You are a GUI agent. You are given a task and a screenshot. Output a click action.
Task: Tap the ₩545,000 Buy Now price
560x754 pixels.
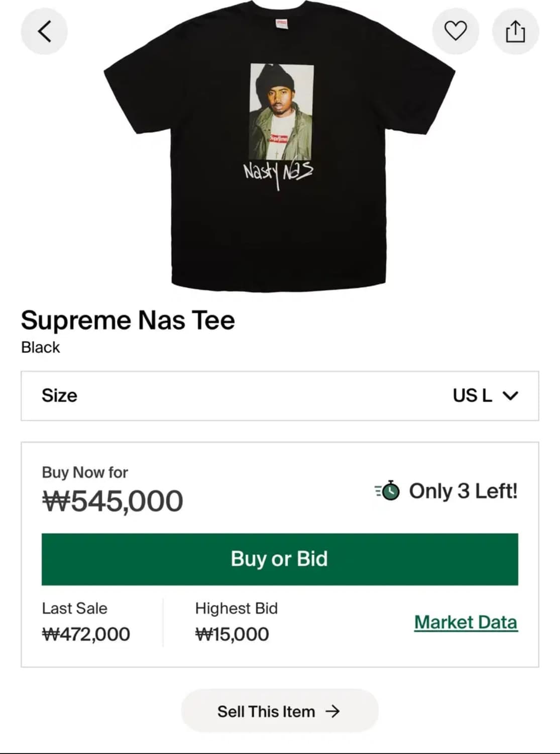[x=113, y=501]
